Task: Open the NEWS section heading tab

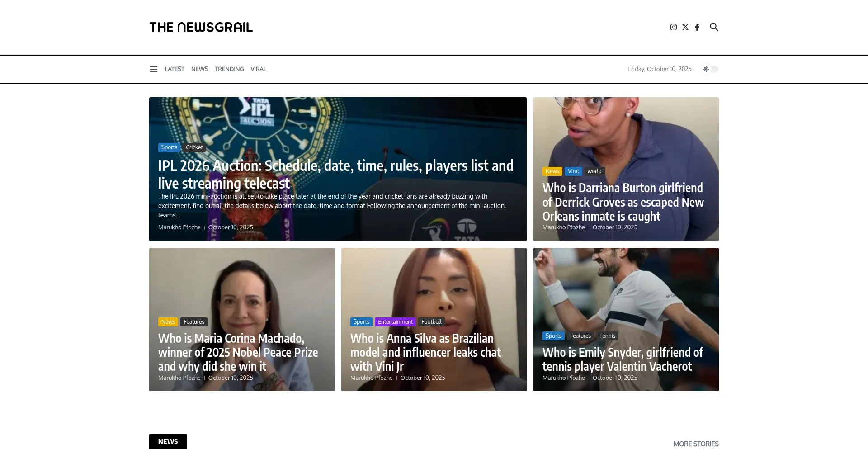Action: pyautogui.click(x=168, y=441)
